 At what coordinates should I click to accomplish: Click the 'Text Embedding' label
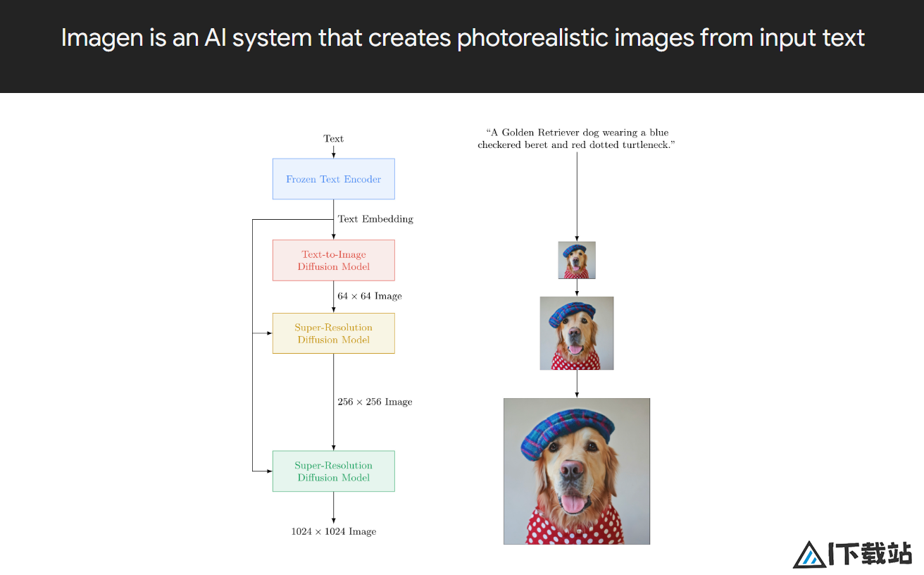pos(375,219)
